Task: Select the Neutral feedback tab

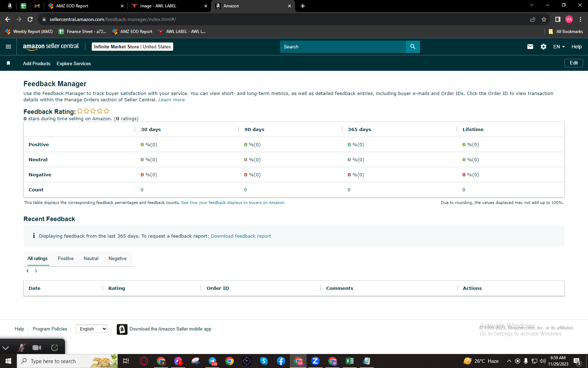Action: pyautogui.click(x=91, y=259)
